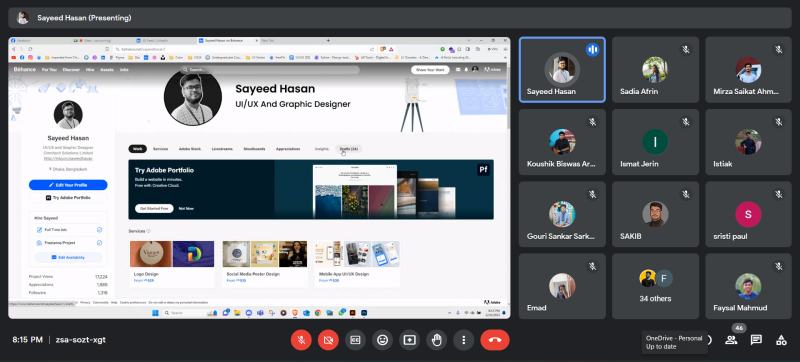Click the Get Started Free button
Viewport: 800px width, 362px height.
coord(154,209)
